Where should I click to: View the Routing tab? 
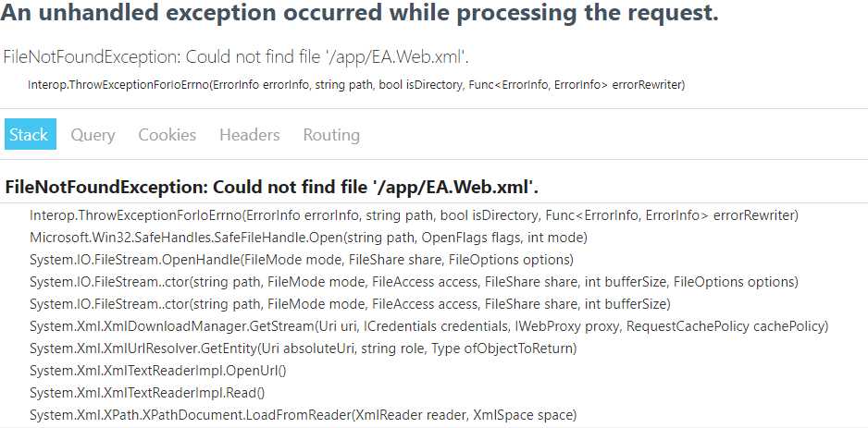pyautogui.click(x=331, y=135)
